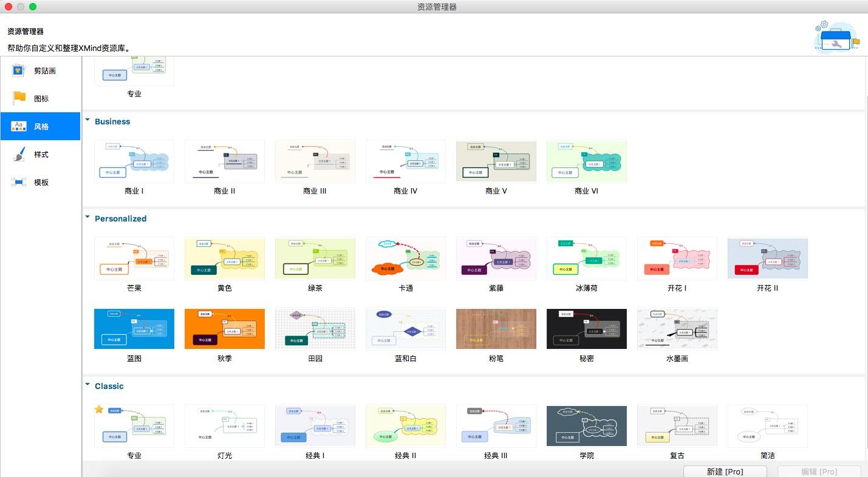The height and width of the screenshot is (477, 868).
Task: Select the 简洁 simple style thumbnail
Action: coord(768,426)
